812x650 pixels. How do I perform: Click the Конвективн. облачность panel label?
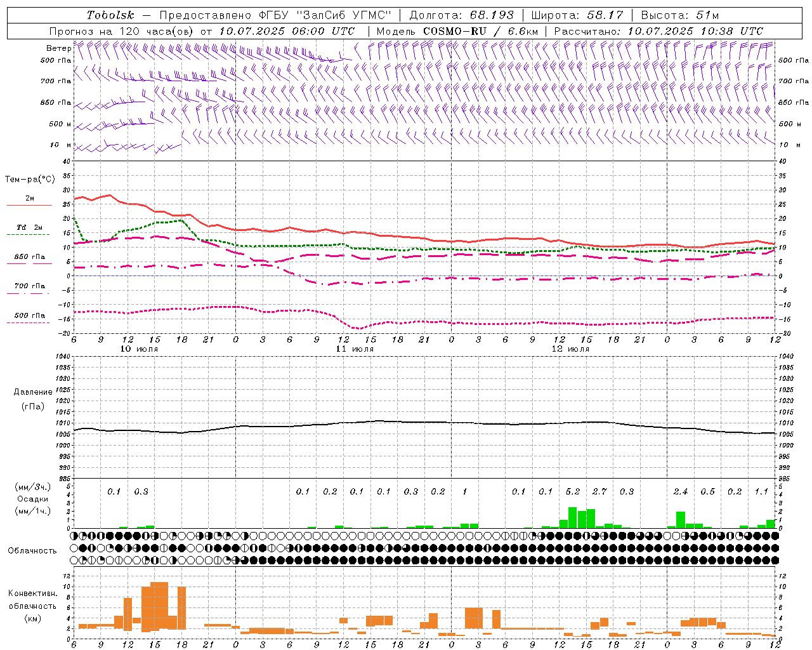tap(32, 606)
